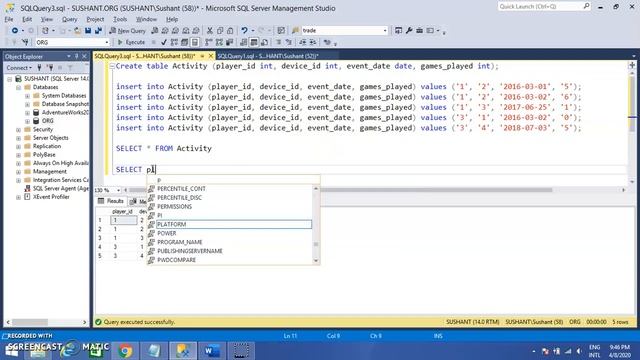Open the 'trade' find combo box dropdown
This screenshot has width=640, height=360.
click(384, 31)
